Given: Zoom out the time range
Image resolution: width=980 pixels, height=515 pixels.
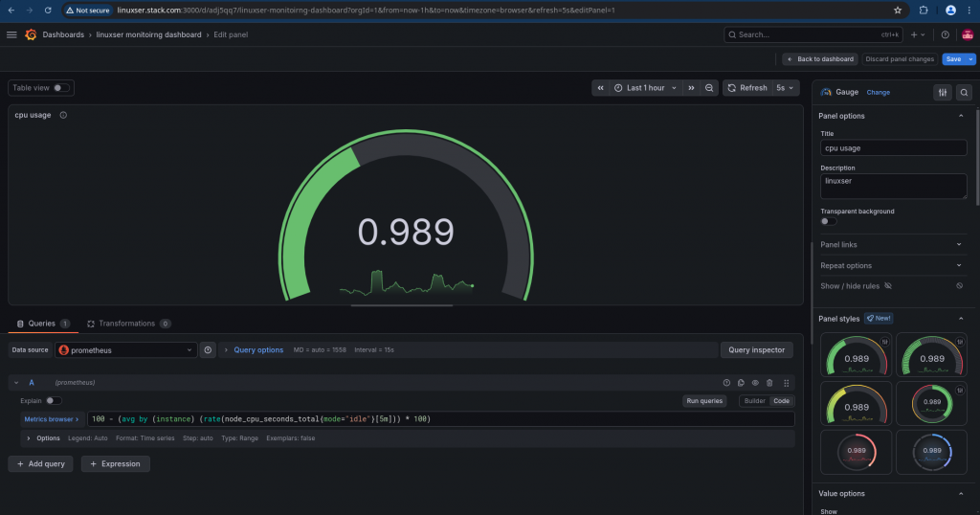Looking at the screenshot, I should coord(709,88).
